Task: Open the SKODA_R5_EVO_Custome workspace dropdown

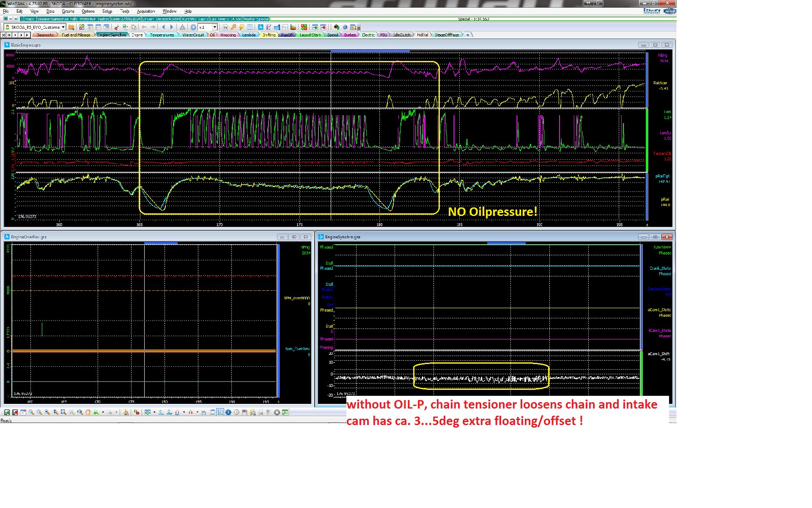Action: 63,27
